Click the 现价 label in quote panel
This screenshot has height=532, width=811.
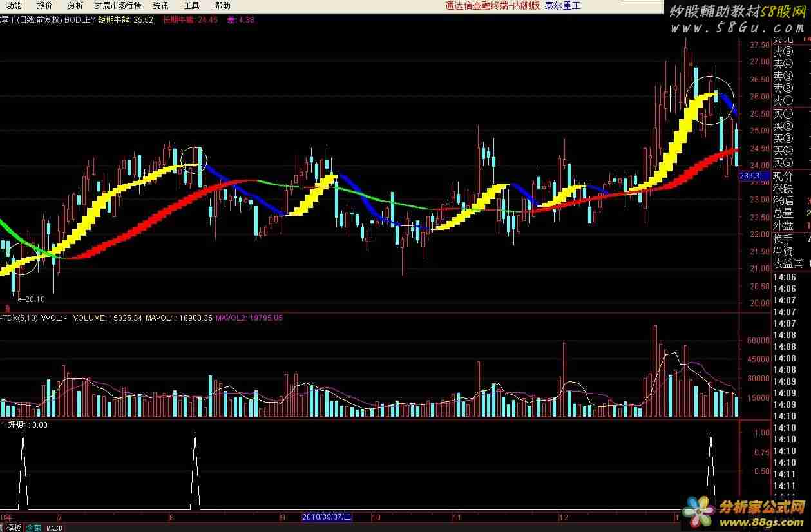pos(783,176)
